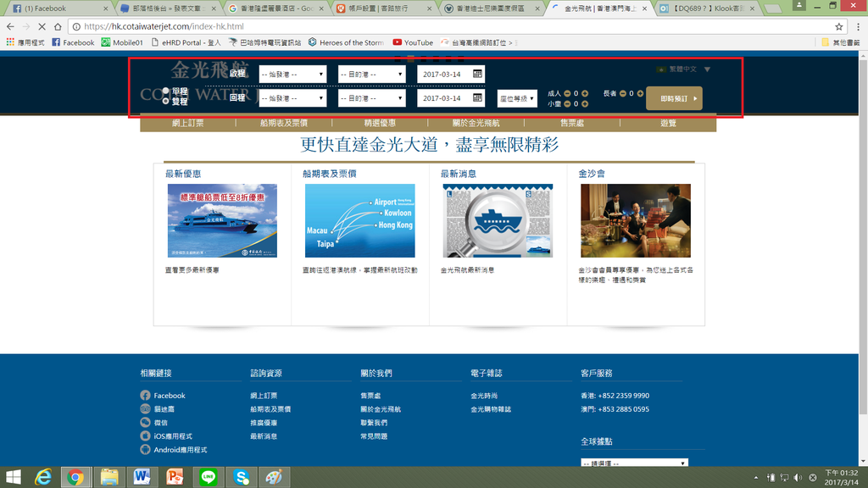Open seat class 座位等級 dropdown
Image resolution: width=868 pixels, height=488 pixels.
(x=517, y=98)
